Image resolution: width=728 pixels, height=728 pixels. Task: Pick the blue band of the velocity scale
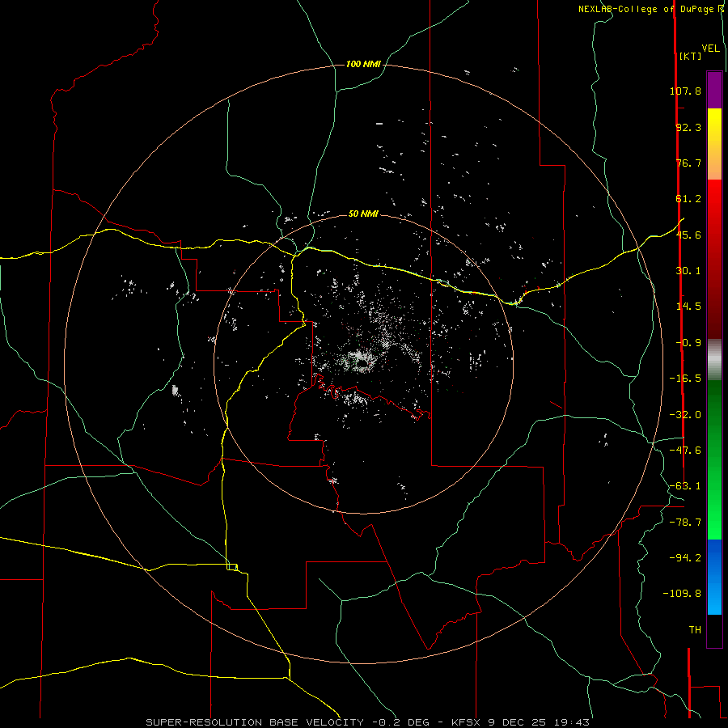[714, 577]
